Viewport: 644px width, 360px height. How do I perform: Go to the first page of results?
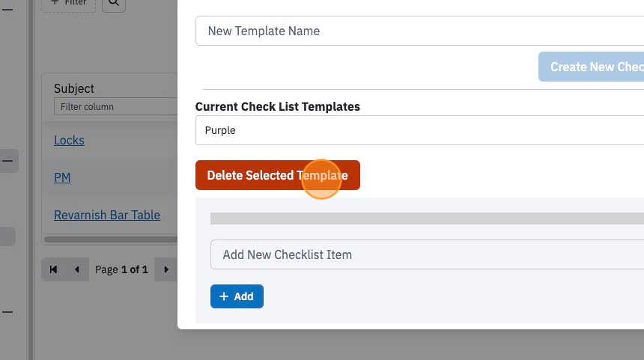(x=53, y=269)
